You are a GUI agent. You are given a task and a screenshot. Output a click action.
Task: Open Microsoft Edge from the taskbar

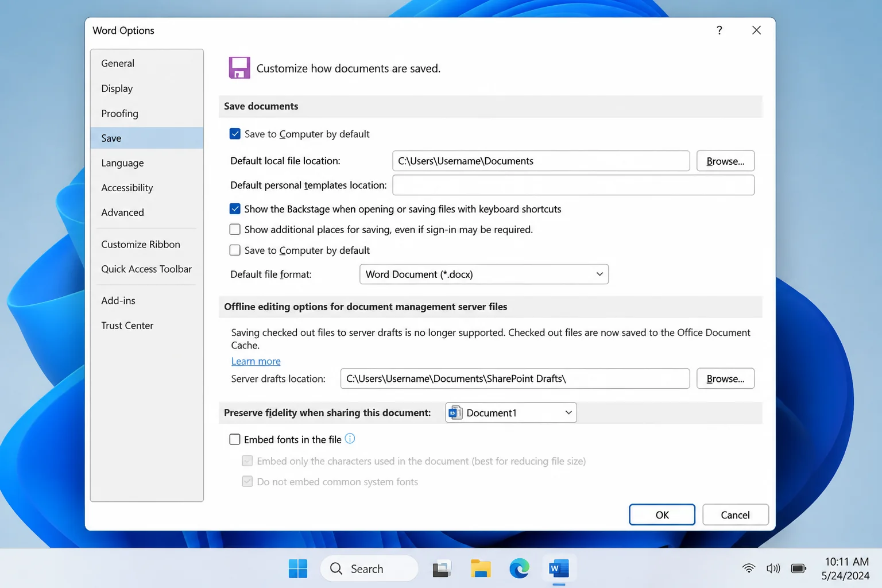(x=519, y=568)
